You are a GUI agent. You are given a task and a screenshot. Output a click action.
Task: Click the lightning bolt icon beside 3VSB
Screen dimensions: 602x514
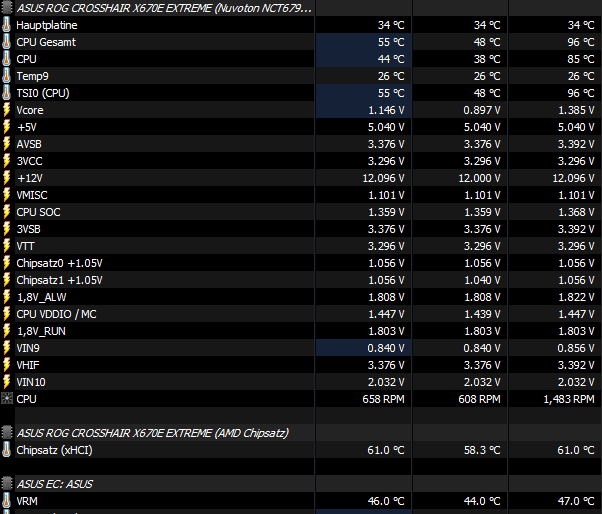[7, 229]
